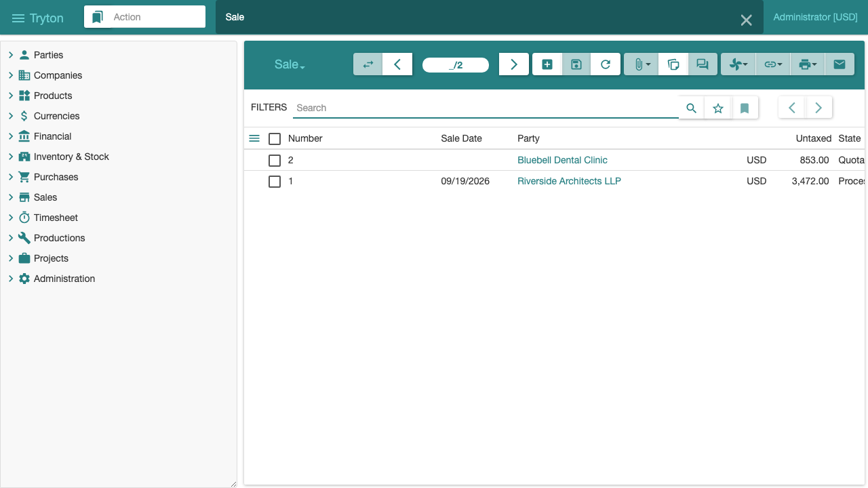
Task: Reload the sale list with the refresh icon
Action: tap(606, 64)
